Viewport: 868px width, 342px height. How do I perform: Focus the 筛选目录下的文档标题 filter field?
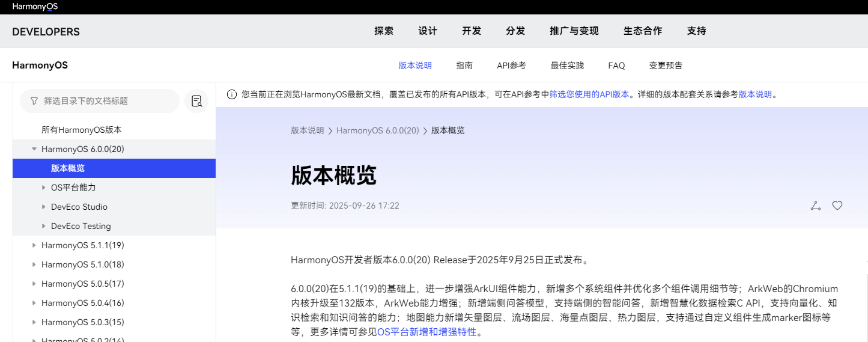click(105, 101)
